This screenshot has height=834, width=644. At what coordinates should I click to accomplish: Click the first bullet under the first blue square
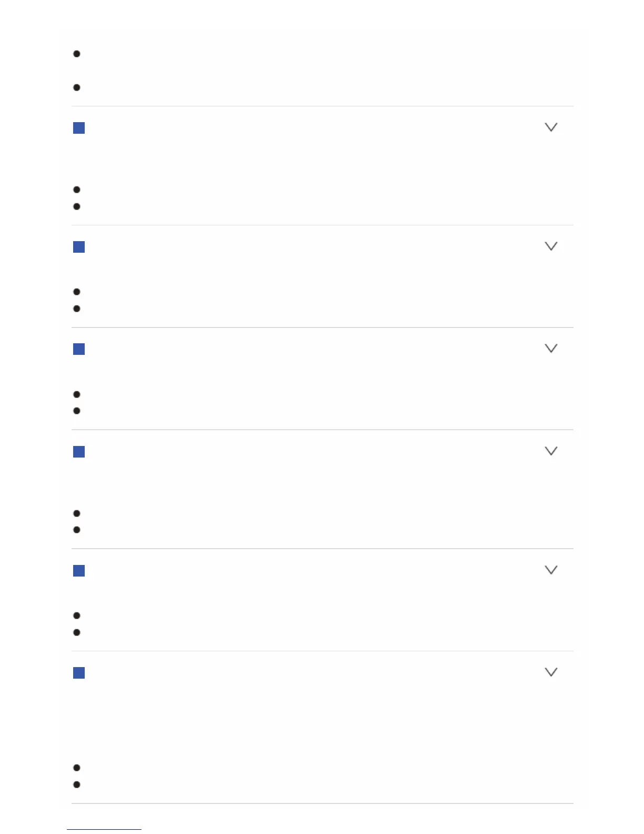click(77, 190)
